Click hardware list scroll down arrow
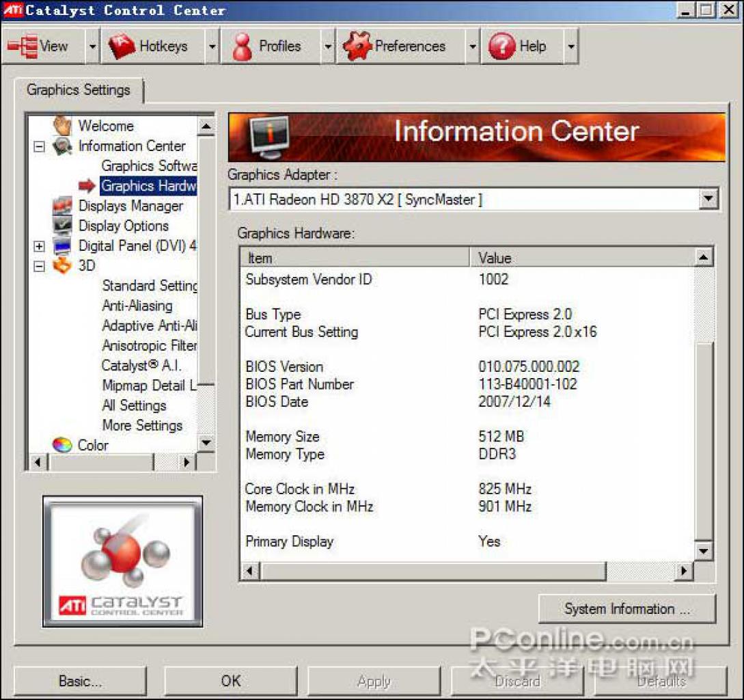 click(703, 551)
